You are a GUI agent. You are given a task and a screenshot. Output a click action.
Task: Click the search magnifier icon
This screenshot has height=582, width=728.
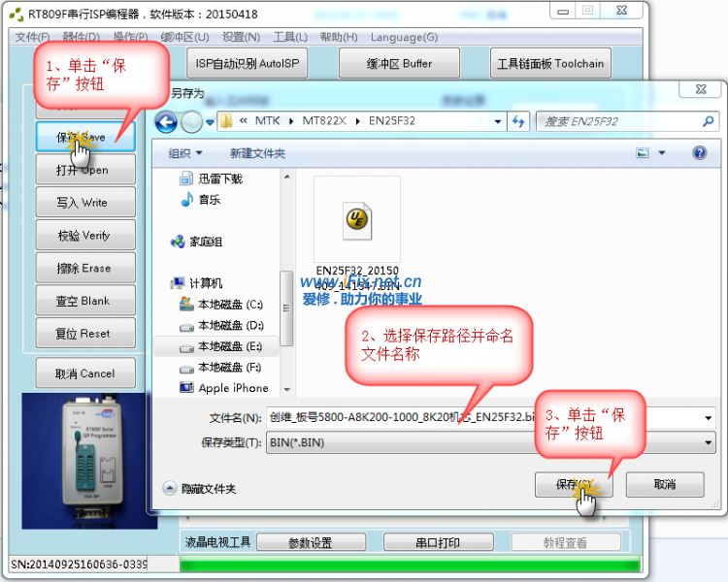pyautogui.click(x=707, y=121)
